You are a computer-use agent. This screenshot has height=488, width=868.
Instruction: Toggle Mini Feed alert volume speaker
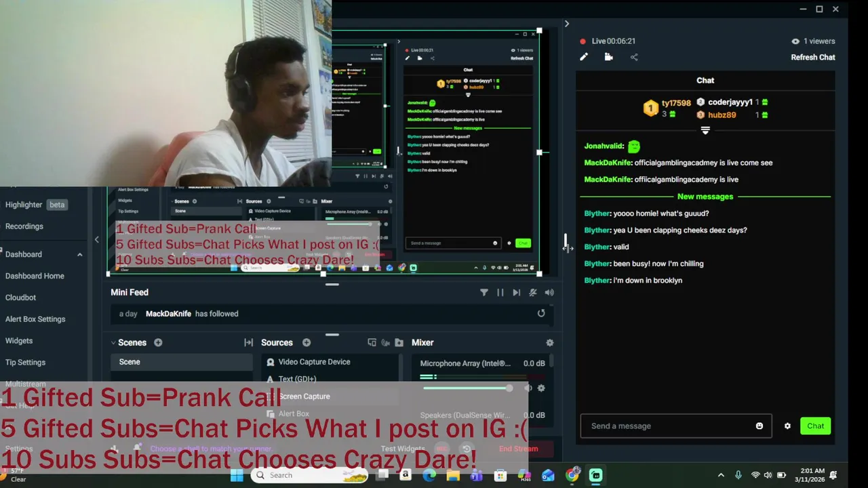tap(549, 292)
